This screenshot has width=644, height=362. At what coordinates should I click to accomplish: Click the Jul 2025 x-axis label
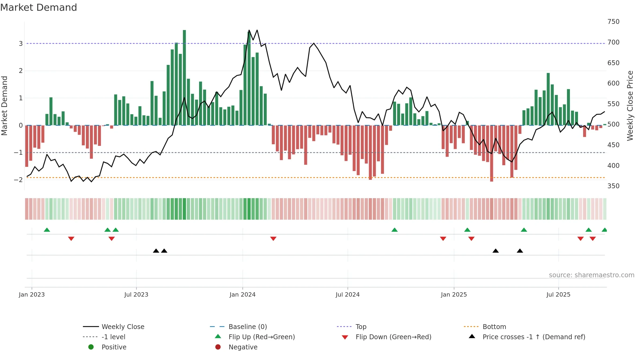(558, 295)
